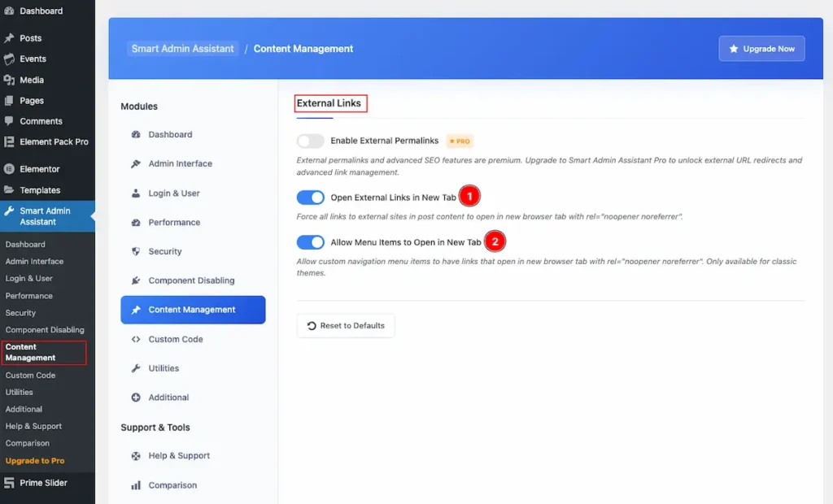This screenshot has width=833, height=504.
Task: Open Performance sidebar submenu link
Action: click(x=28, y=296)
